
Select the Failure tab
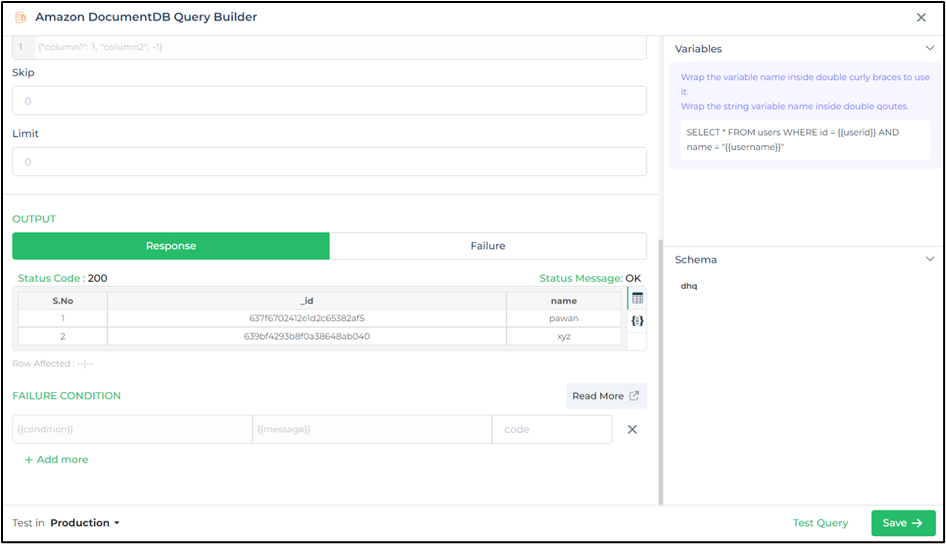[x=487, y=246]
